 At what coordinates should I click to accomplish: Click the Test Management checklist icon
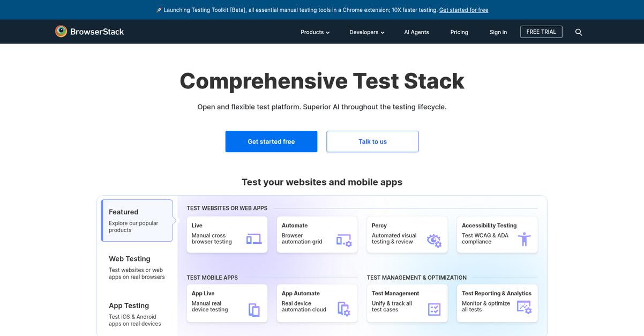434,309
